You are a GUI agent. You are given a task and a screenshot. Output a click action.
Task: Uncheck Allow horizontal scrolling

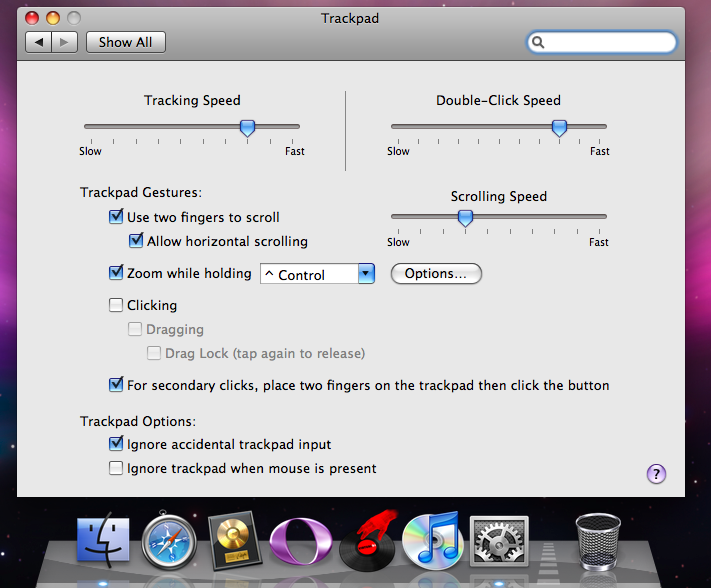(136, 241)
